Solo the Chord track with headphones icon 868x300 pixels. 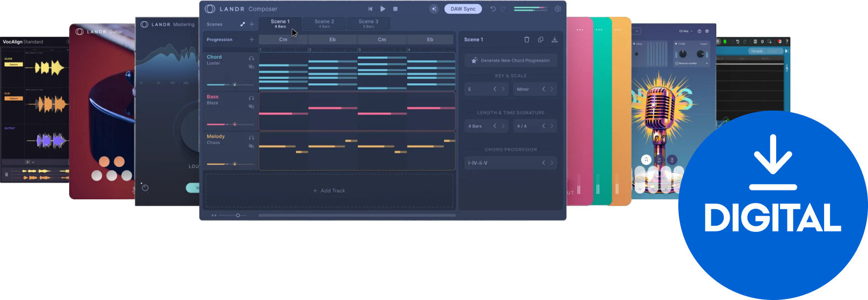tap(251, 58)
